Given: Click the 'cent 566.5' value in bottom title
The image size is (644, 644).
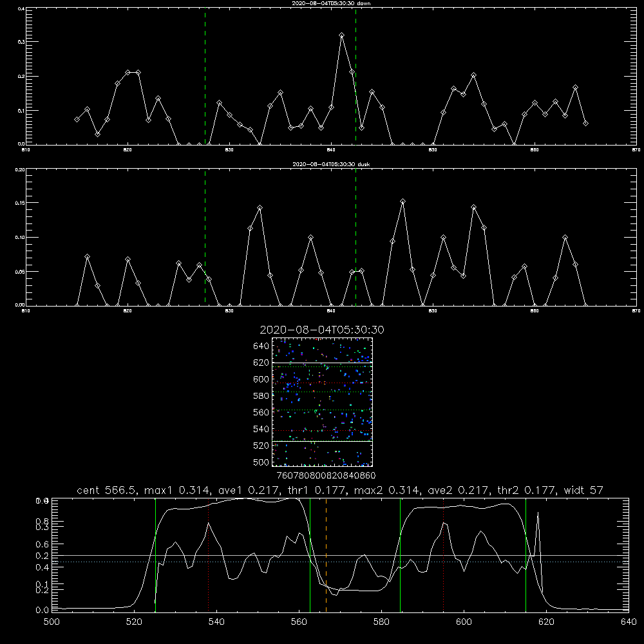Looking at the screenshot, I should pos(107,490).
